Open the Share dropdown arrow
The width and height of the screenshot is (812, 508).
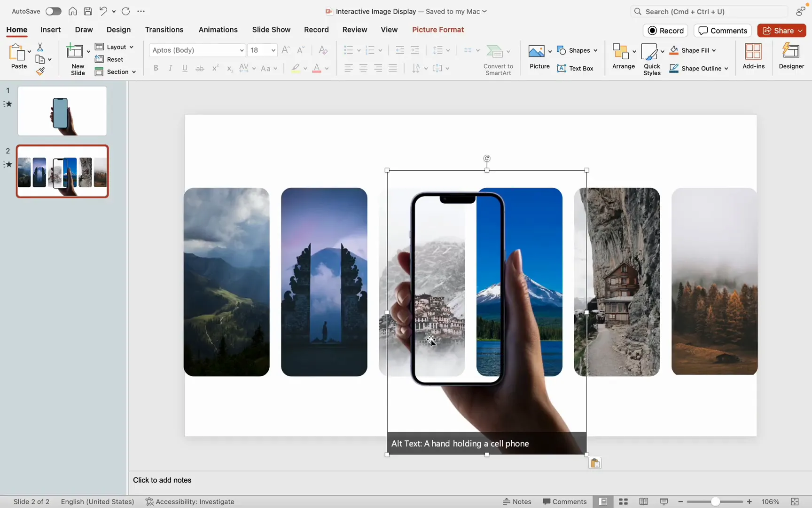(x=800, y=31)
